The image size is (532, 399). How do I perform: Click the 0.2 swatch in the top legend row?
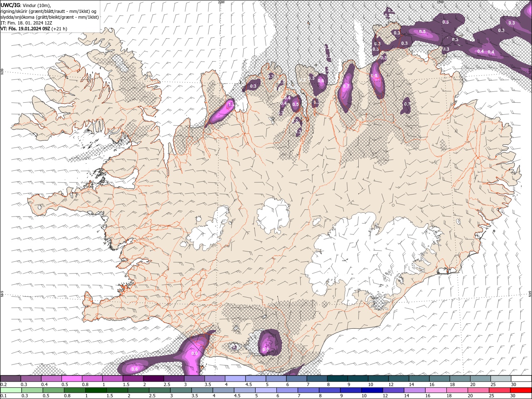[x=10, y=379]
